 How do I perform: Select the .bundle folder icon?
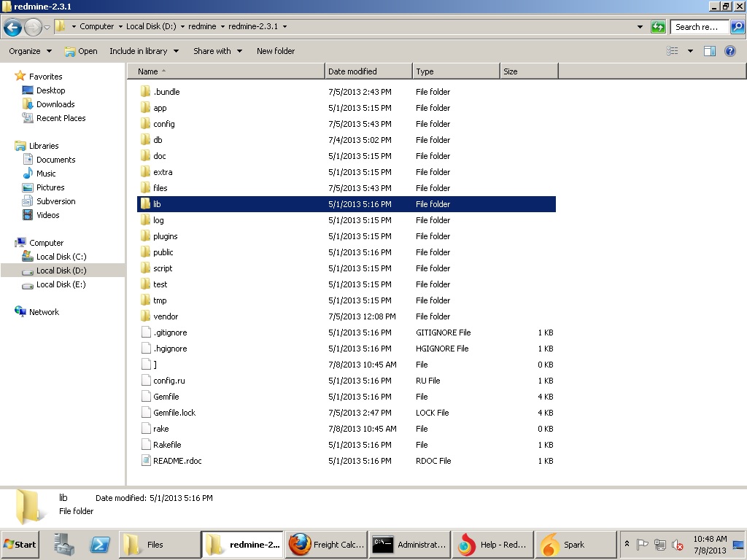[x=145, y=91]
